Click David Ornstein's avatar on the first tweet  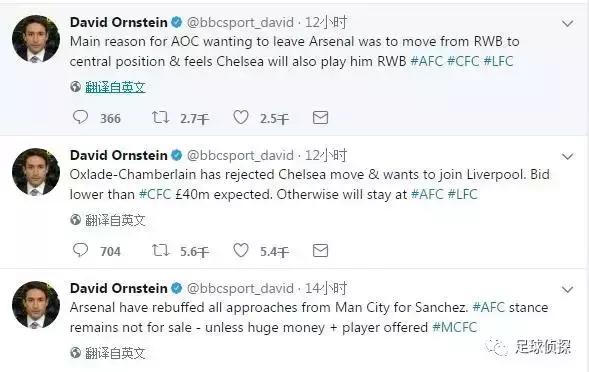[36, 39]
